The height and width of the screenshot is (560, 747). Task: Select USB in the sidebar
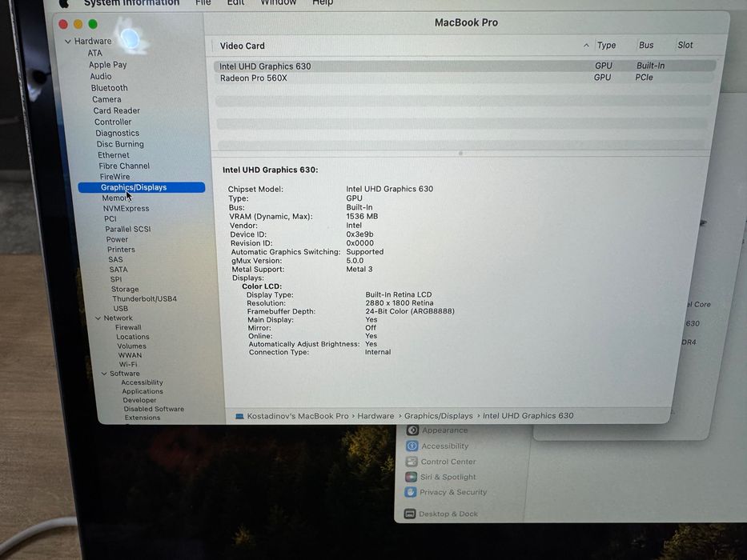121,309
